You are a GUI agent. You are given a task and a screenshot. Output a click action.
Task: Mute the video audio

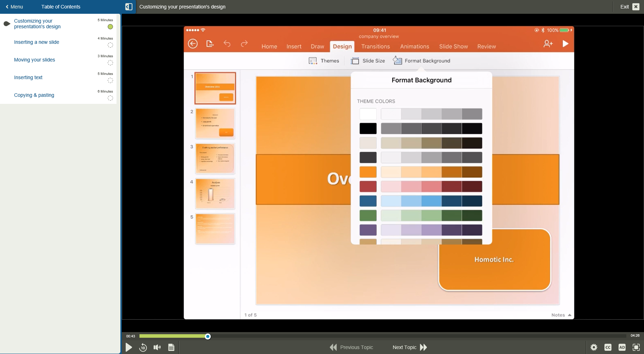click(157, 347)
